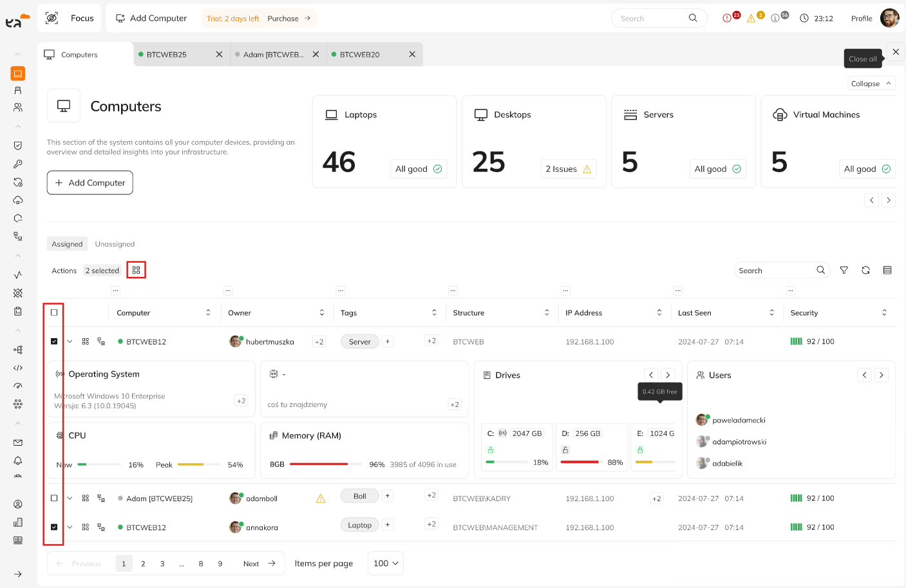Viewport: 906px width, 588px height.
Task: Click the filter icon above the table
Action: [x=844, y=270]
